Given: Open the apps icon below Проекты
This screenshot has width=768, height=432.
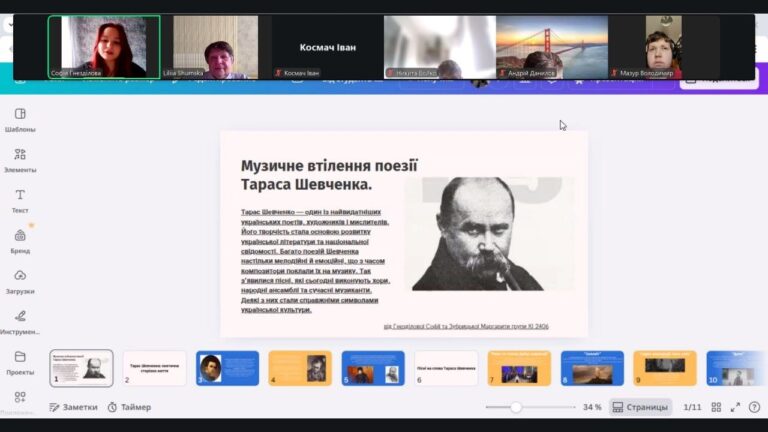Looking at the screenshot, I should [20, 397].
